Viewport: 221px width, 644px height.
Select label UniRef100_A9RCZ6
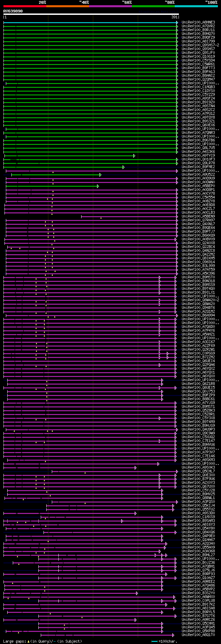click(198, 620)
